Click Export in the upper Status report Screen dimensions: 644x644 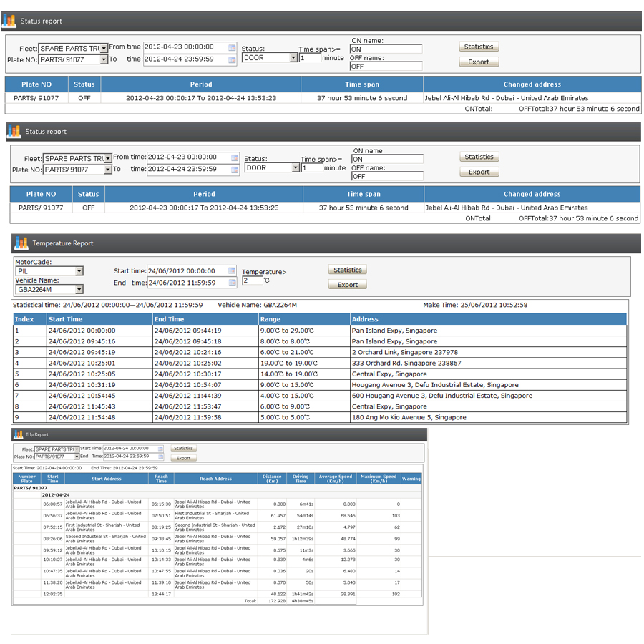click(479, 62)
